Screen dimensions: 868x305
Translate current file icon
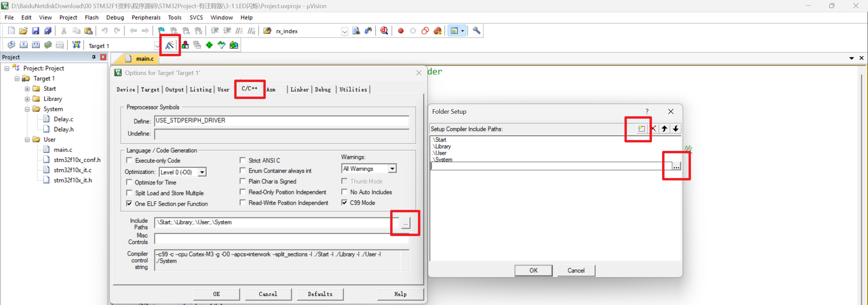coord(11,45)
